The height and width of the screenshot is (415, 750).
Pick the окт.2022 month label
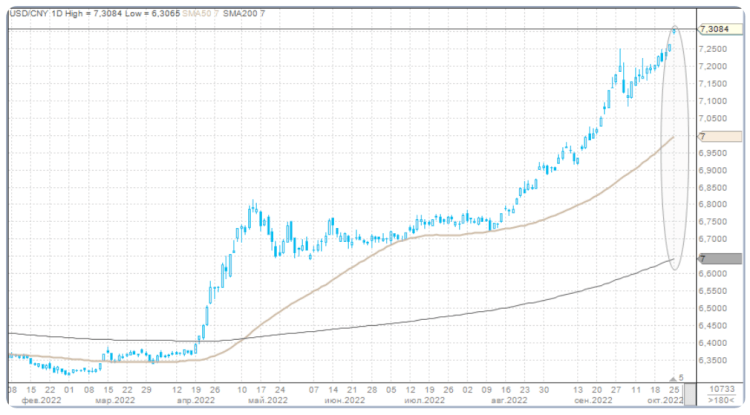pos(666,400)
